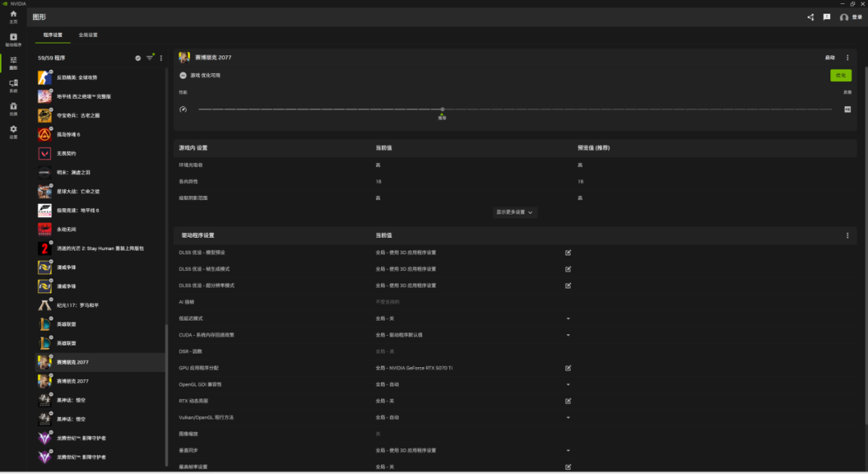Select 地平线 西之绝境 完整版 in list
This screenshot has width=868, height=474.
100,96
